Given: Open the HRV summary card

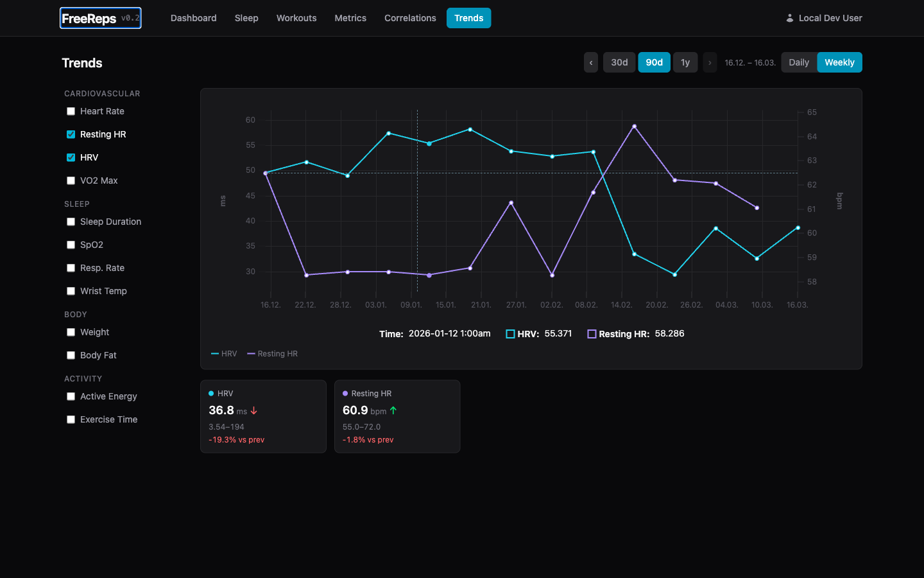Looking at the screenshot, I should click(x=263, y=416).
